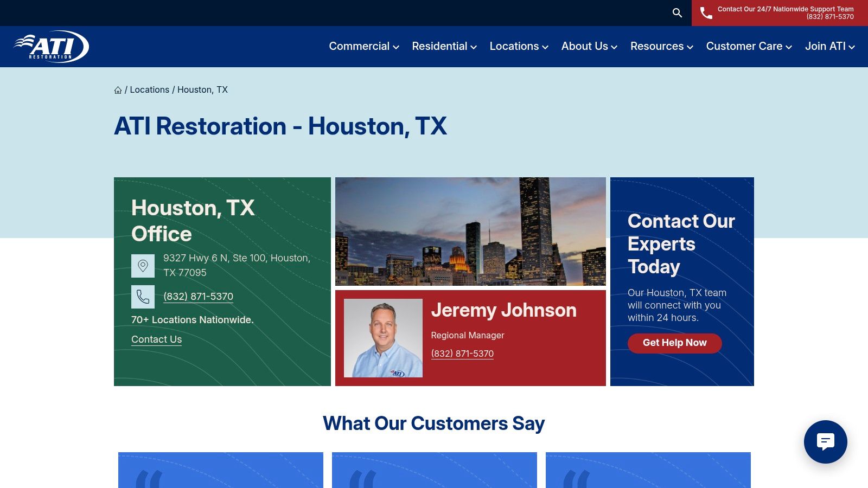
Task: Click Jeremy Johnson's portrait photo
Action: [383, 338]
